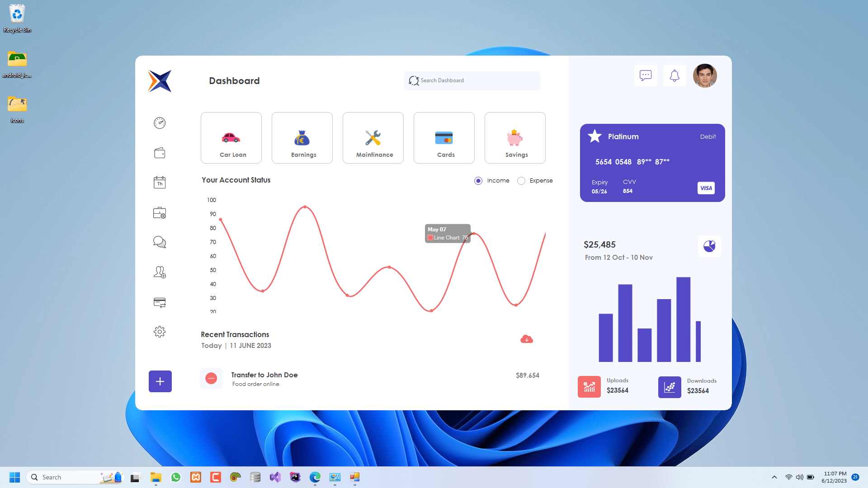Navigate to Savings panel
Screen dimensions: 868x488
coord(515,138)
